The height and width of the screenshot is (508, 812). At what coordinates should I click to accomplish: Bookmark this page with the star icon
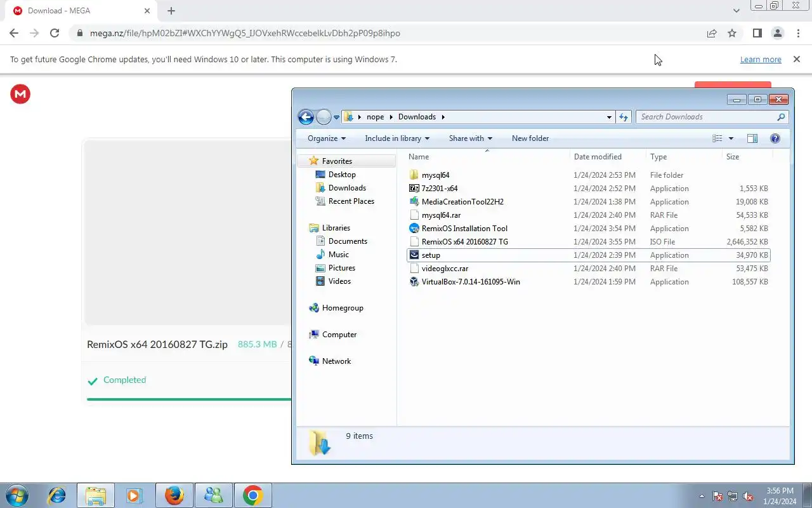pyautogui.click(x=732, y=33)
